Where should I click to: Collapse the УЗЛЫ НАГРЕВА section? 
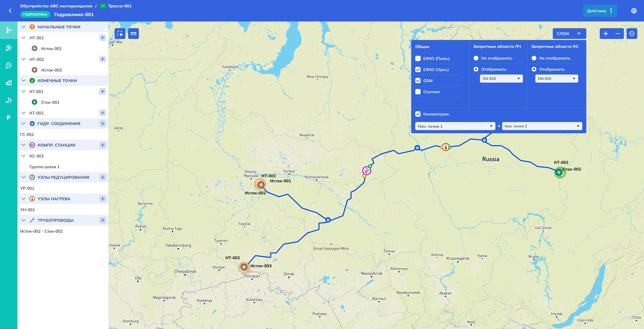[x=23, y=199]
